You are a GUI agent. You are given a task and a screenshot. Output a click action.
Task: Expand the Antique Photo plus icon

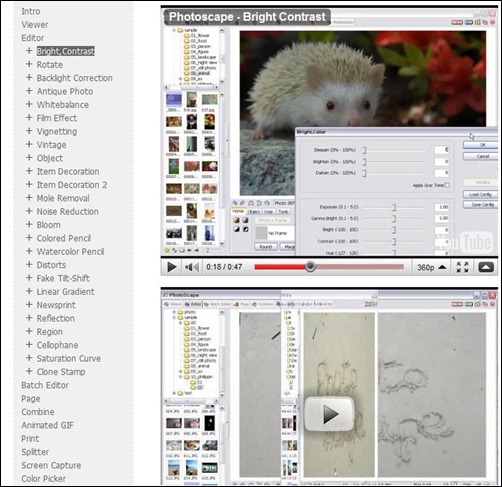click(29, 91)
